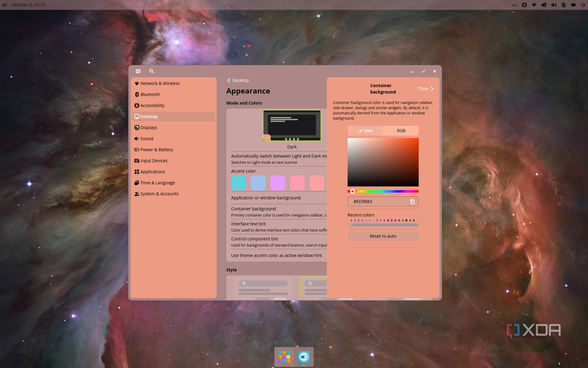Pick the pink accent color swatch
Image resolution: width=588 pixels, height=368 pixels.
[x=297, y=183]
